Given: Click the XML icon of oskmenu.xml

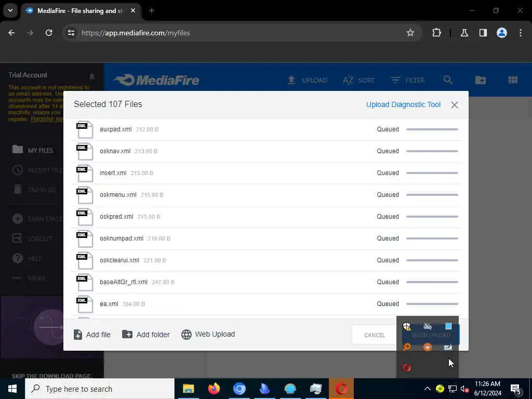Looking at the screenshot, I should [85, 195].
